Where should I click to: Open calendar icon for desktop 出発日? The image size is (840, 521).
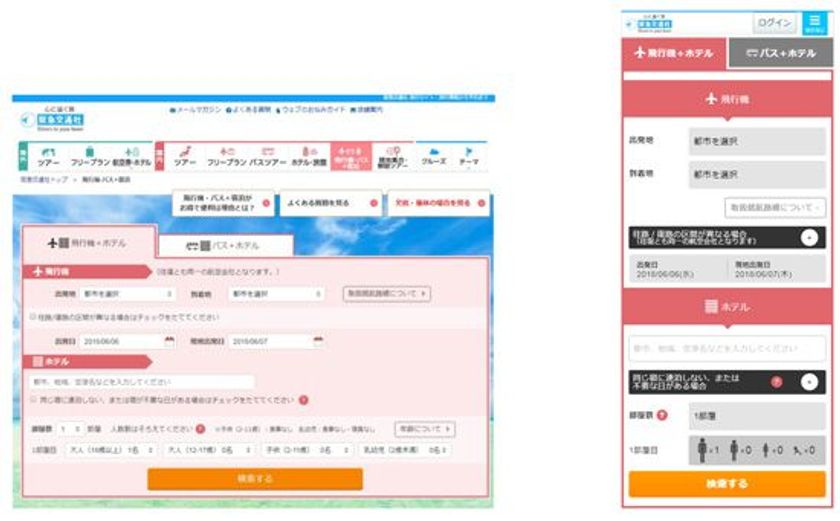point(169,341)
